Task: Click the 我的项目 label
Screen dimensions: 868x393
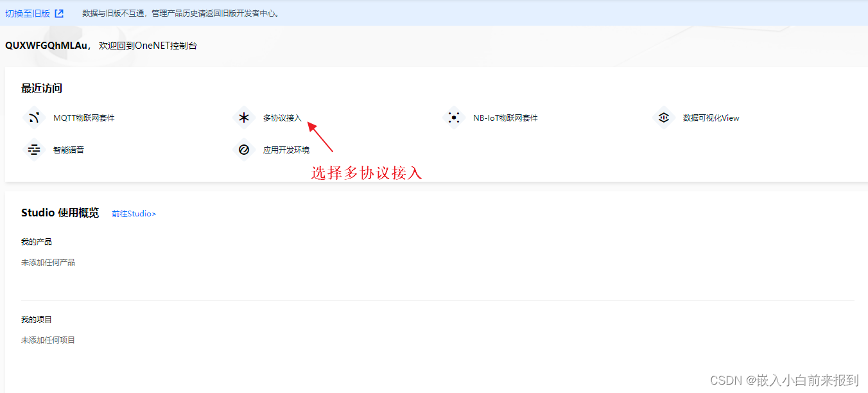Action: (x=37, y=320)
